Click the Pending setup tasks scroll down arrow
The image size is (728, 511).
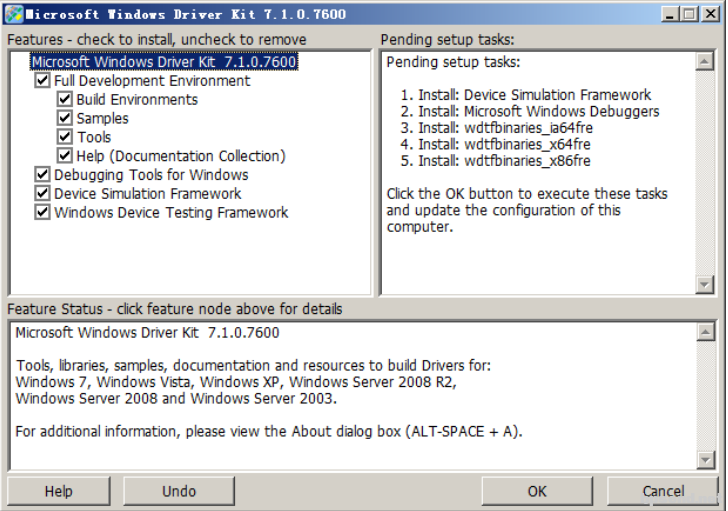click(705, 285)
